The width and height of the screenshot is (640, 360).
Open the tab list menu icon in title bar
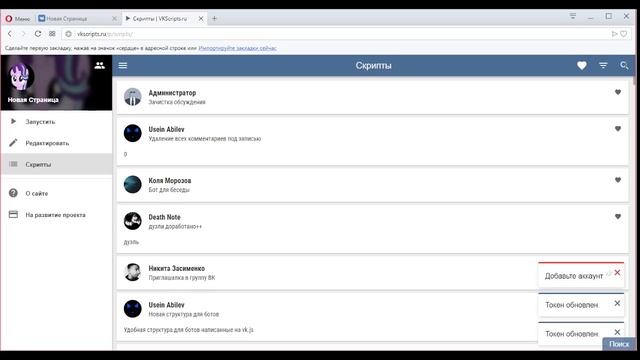[x=573, y=16]
